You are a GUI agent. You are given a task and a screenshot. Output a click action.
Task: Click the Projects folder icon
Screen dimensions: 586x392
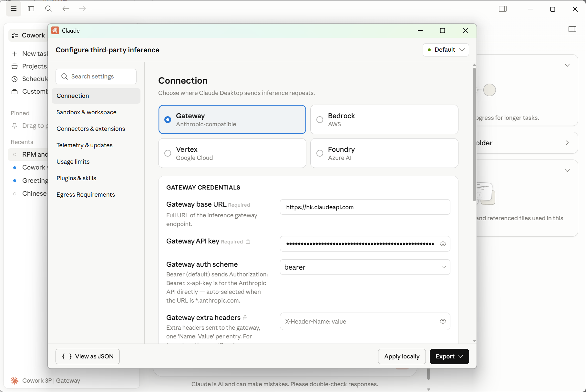[x=15, y=67]
